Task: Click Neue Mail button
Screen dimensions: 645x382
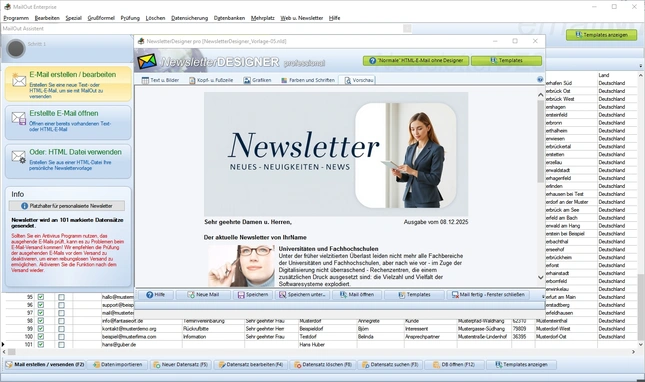Action: click(x=203, y=295)
